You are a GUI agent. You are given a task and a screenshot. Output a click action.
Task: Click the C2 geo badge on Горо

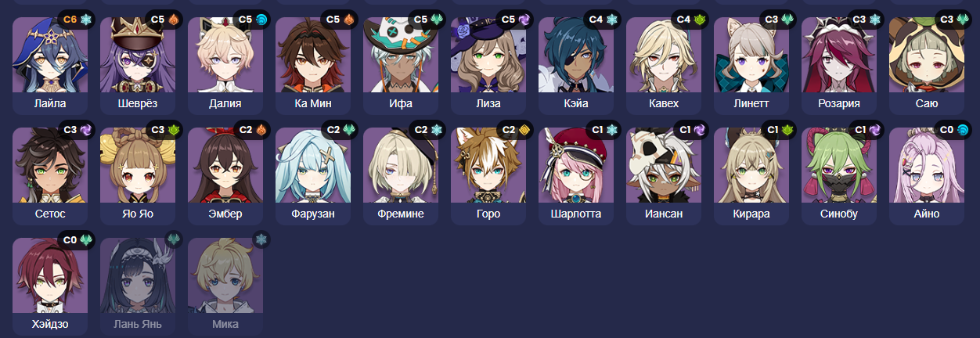tap(515, 128)
